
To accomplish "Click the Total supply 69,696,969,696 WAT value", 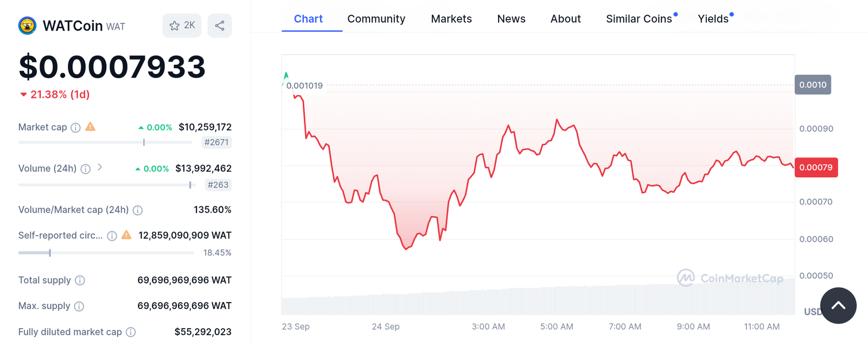I will pyautogui.click(x=184, y=280).
